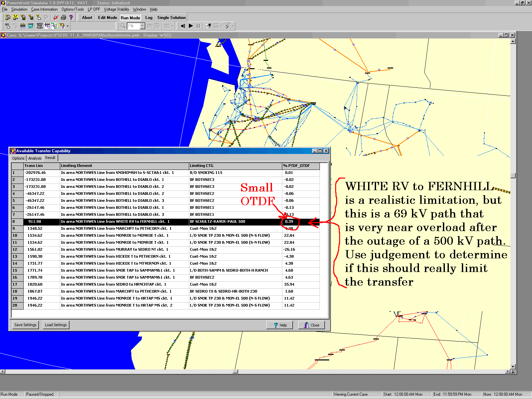Open the Voltage Stability menu
The height and width of the screenshot is (399, 532).
(x=116, y=9)
